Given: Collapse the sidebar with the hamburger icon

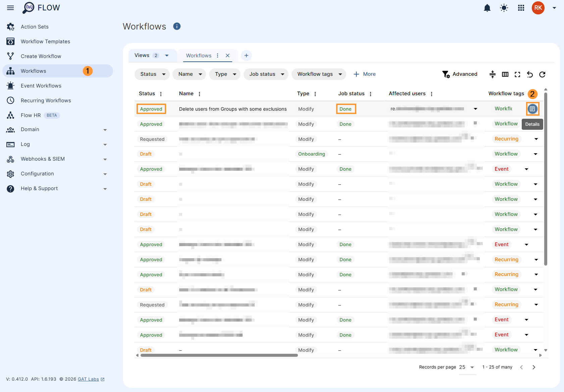Looking at the screenshot, I should point(10,8).
